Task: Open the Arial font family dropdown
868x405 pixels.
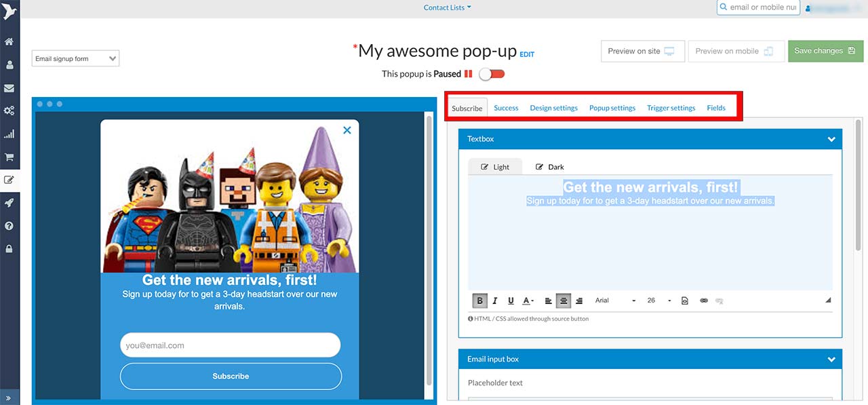Action: tap(615, 301)
